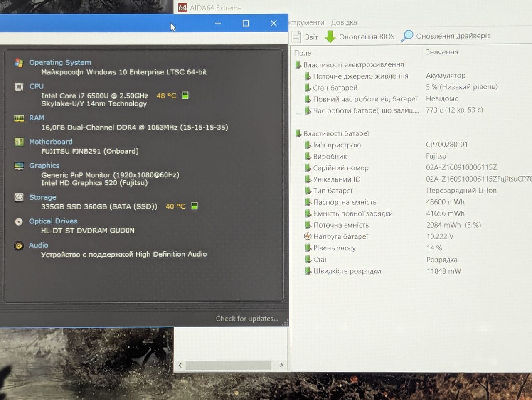Click the RAM module icon

19,118
